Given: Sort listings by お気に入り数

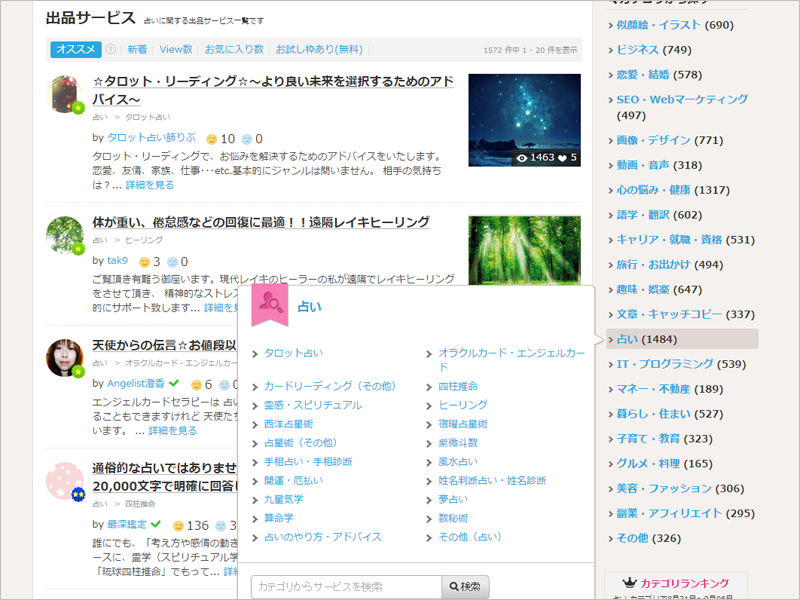Looking at the screenshot, I should click(x=234, y=49).
